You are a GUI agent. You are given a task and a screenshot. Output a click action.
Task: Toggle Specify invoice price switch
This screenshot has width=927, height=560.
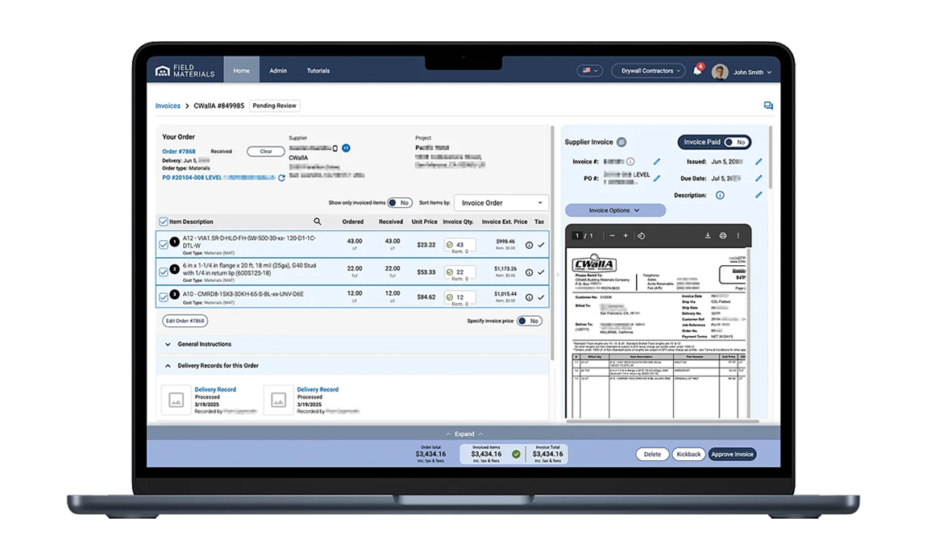click(x=530, y=321)
